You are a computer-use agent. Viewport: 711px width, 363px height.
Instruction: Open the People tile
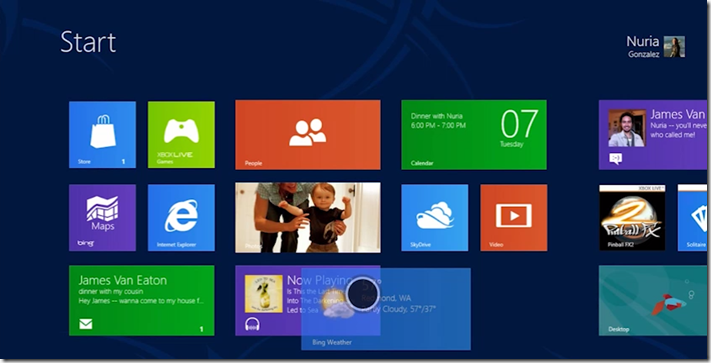point(308,135)
